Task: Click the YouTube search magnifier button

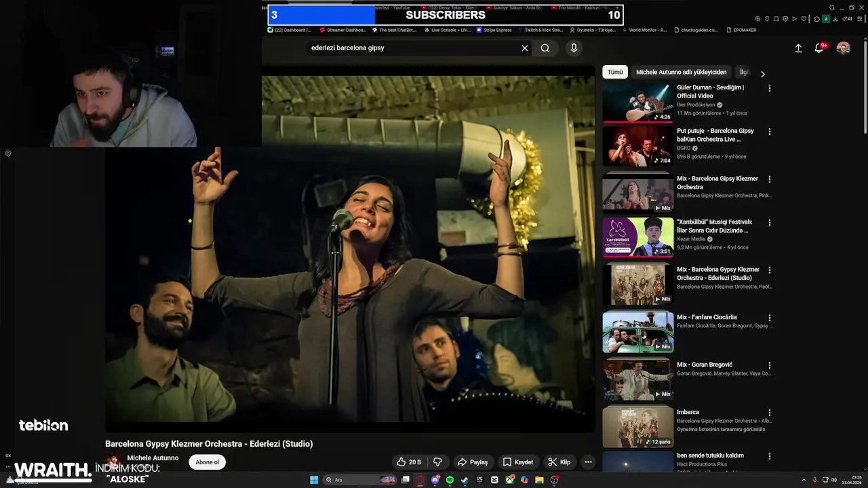Action: click(x=545, y=48)
